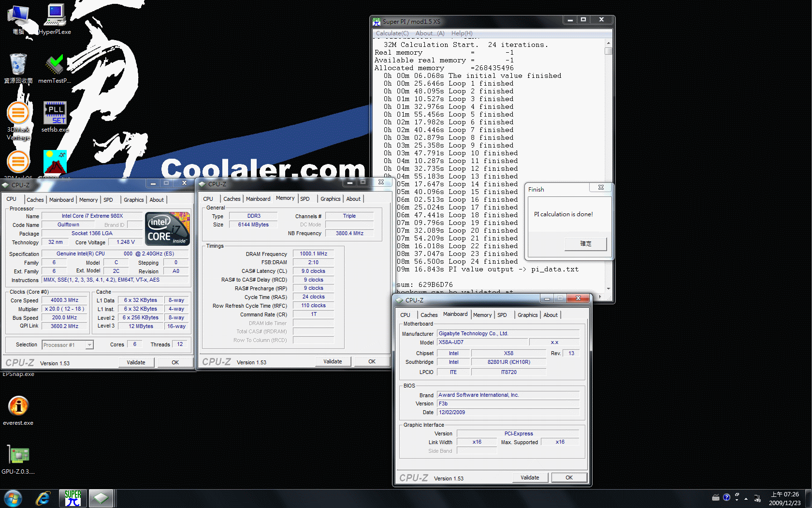Open the 3DMark06 desktop icon

18,164
